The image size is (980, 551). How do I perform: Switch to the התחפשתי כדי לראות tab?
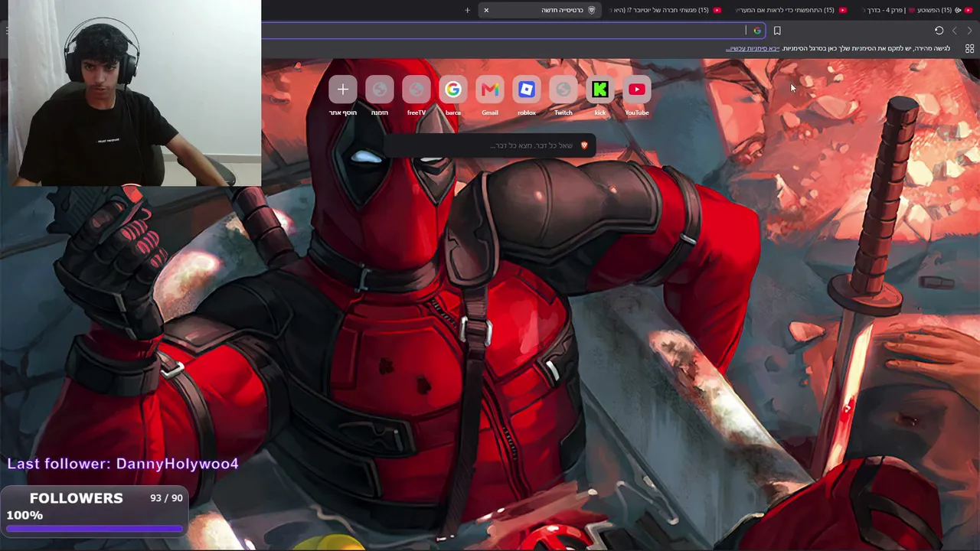(x=790, y=10)
